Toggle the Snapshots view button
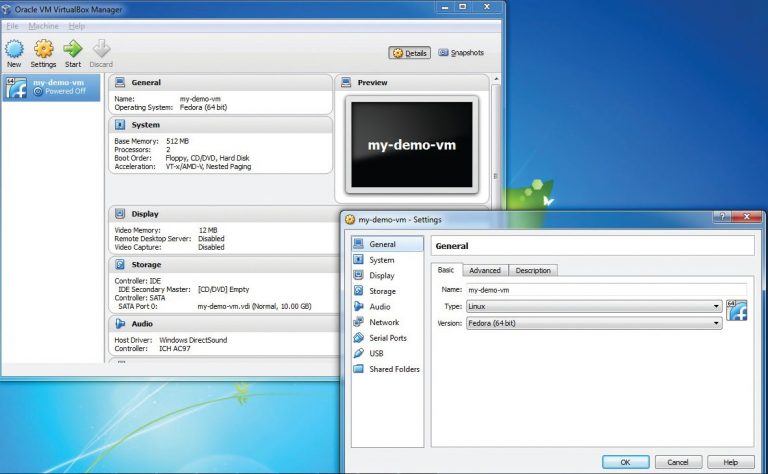768x474 pixels. [461, 53]
